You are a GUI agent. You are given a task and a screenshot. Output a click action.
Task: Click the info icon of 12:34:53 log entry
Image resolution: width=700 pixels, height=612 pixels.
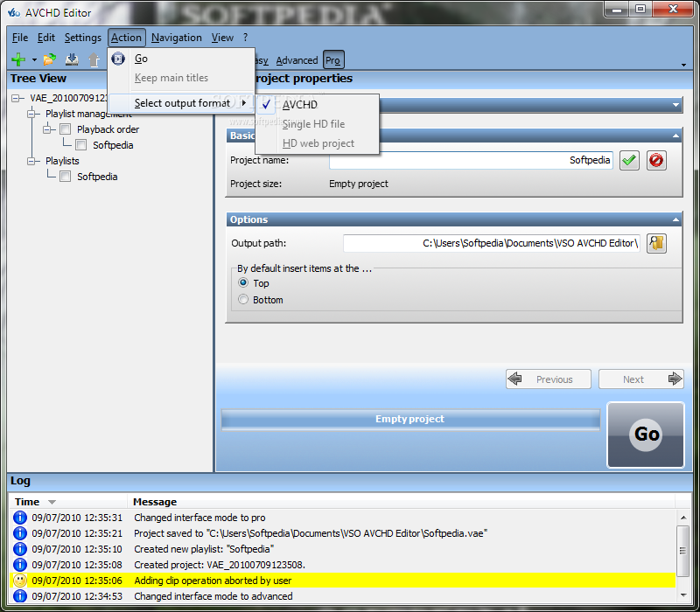click(x=19, y=596)
